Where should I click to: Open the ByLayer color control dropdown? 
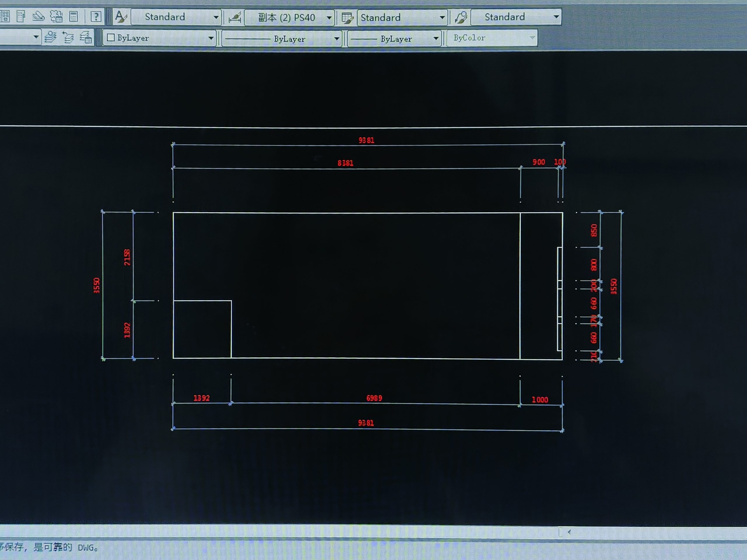pos(211,38)
